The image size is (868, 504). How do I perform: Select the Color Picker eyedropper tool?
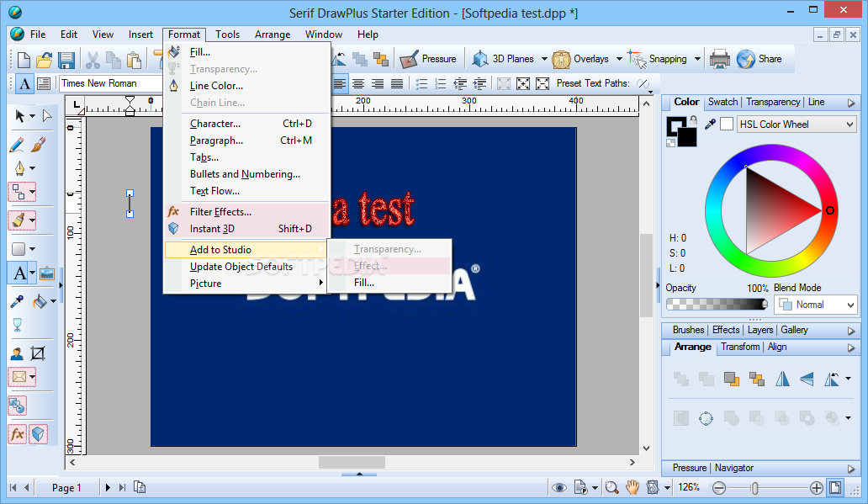pos(17,302)
